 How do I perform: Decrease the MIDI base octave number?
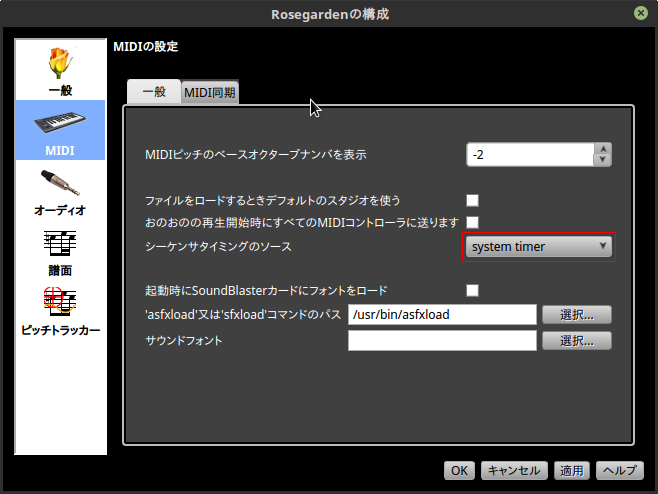(x=602, y=160)
